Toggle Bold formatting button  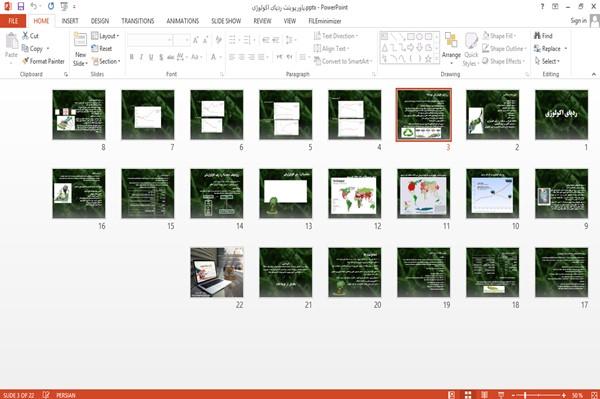(131, 57)
